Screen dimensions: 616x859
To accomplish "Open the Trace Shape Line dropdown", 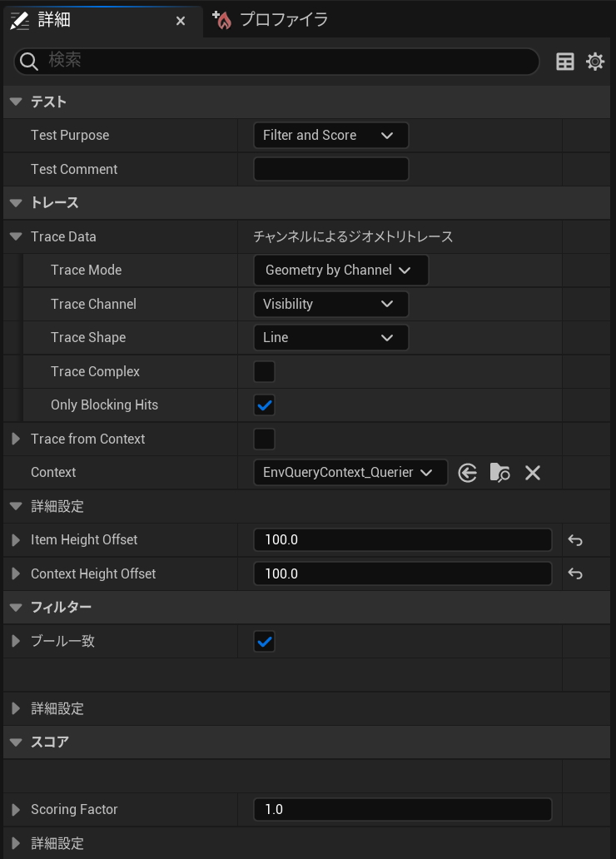I will coord(330,338).
